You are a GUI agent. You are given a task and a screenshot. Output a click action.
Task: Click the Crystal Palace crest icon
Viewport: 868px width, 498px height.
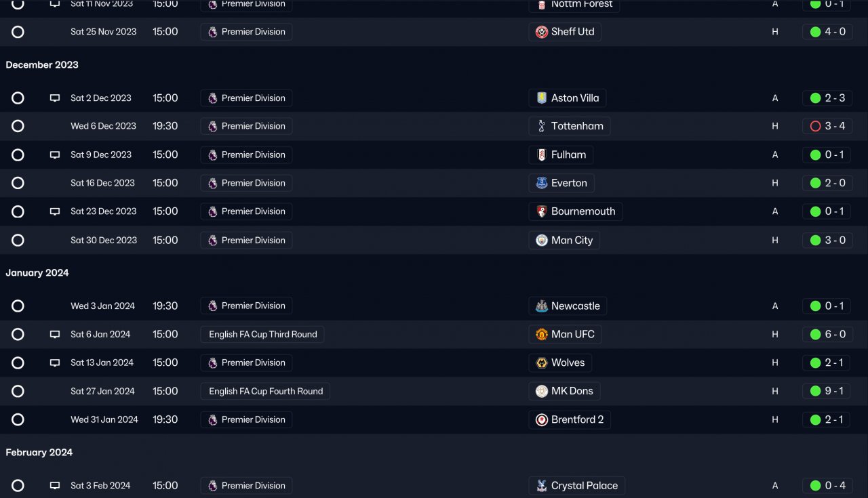pos(541,486)
